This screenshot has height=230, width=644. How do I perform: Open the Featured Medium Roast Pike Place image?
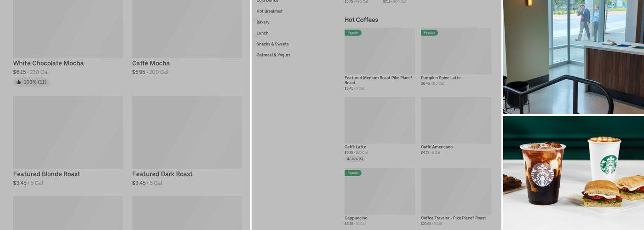[x=379, y=51]
